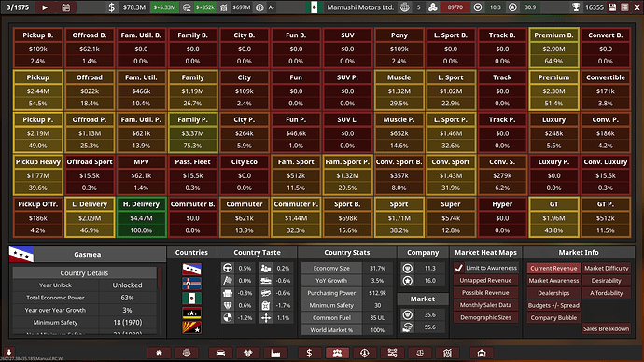Click the Economy Size stat row
644x362 pixels.
pyautogui.click(x=346, y=268)
